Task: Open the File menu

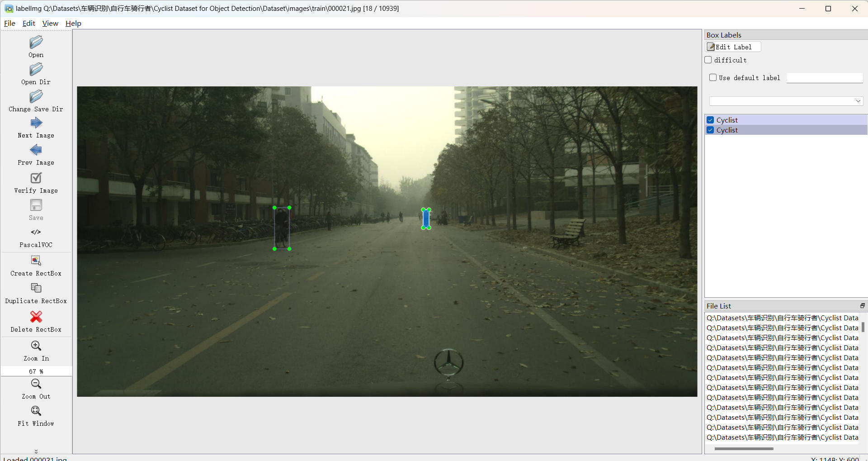Action: pos(9,24)
